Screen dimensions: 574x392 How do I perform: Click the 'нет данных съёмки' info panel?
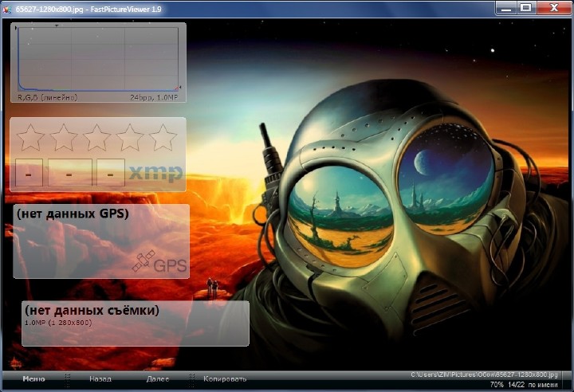pyautogui.click(x=135, y=323)
